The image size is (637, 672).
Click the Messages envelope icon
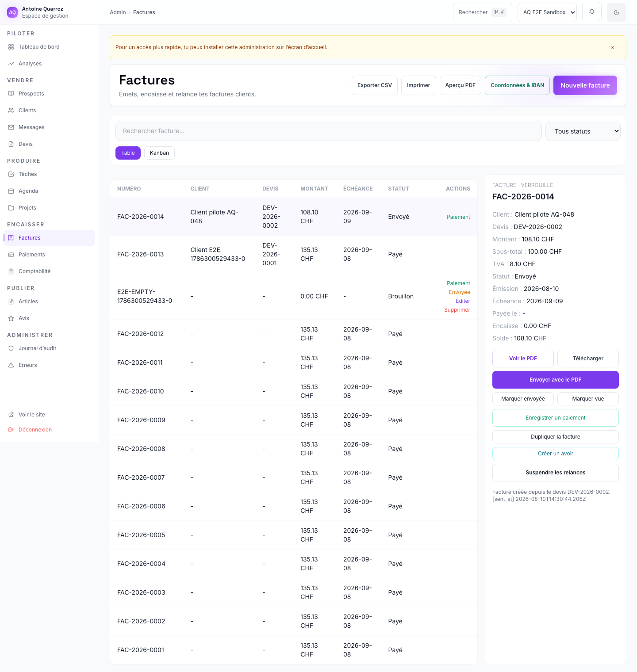(11, 127)
